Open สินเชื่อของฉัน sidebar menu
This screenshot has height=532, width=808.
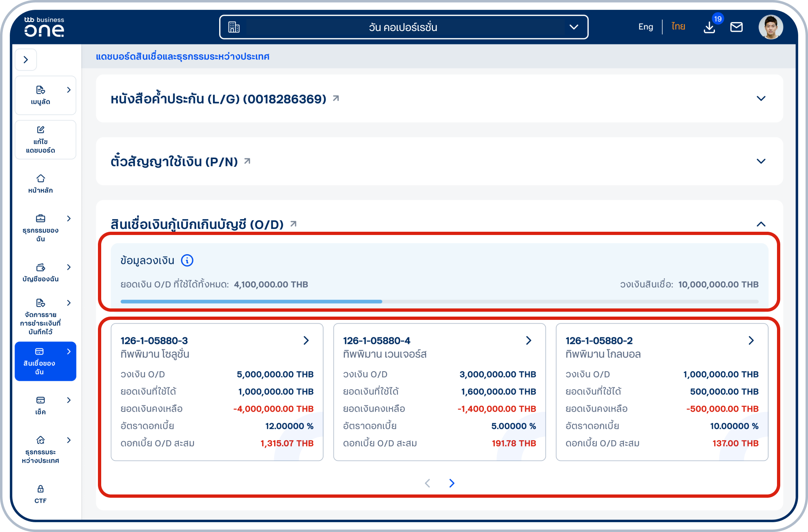[x=45, y=361]
